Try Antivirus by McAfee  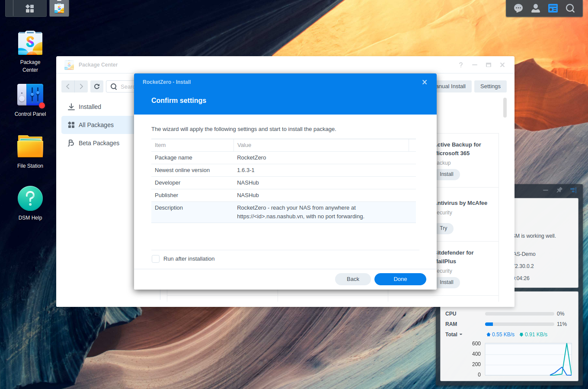(x=444, y=228)
